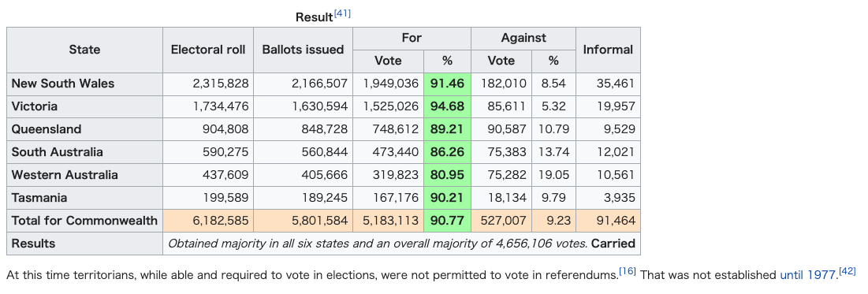Select the Victoria row header
Image resolution: width=868 pixels, height=294 pixels.
[x=84, y=106]
